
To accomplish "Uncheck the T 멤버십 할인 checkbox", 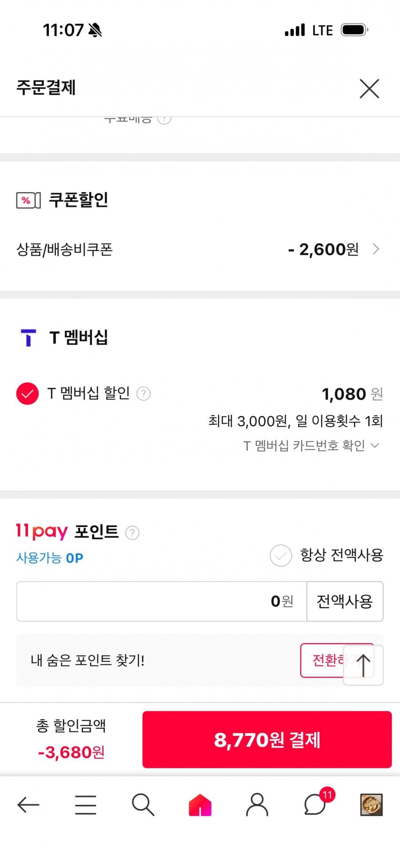I will pyautogui.click(x=28, y=394).
